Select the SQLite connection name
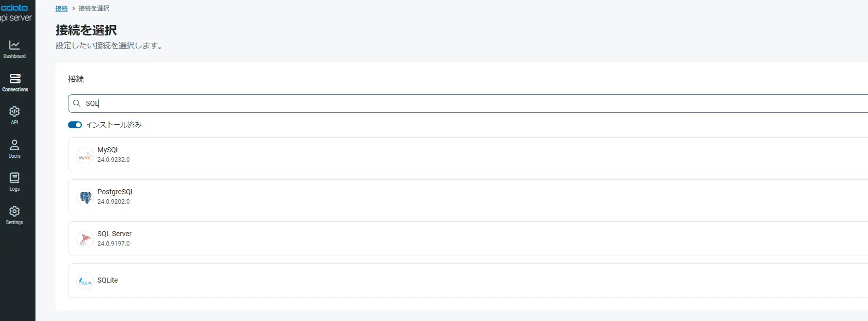The width and height of the screenshot is (868, 321). click(107, 280)
